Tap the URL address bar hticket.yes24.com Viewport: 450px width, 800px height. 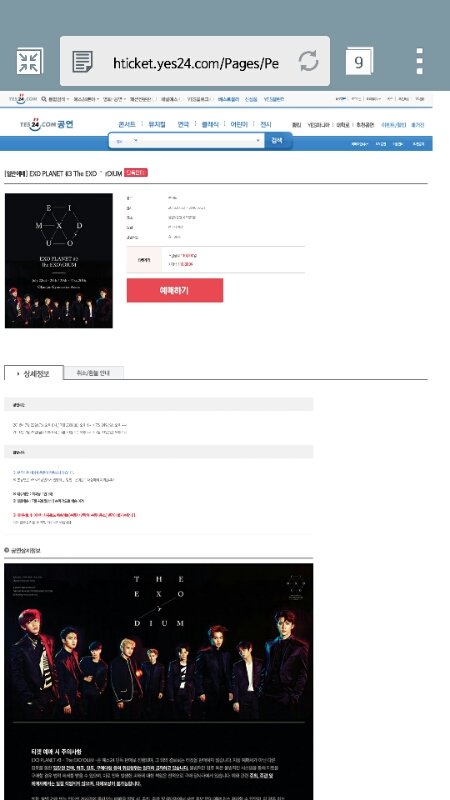195,63
